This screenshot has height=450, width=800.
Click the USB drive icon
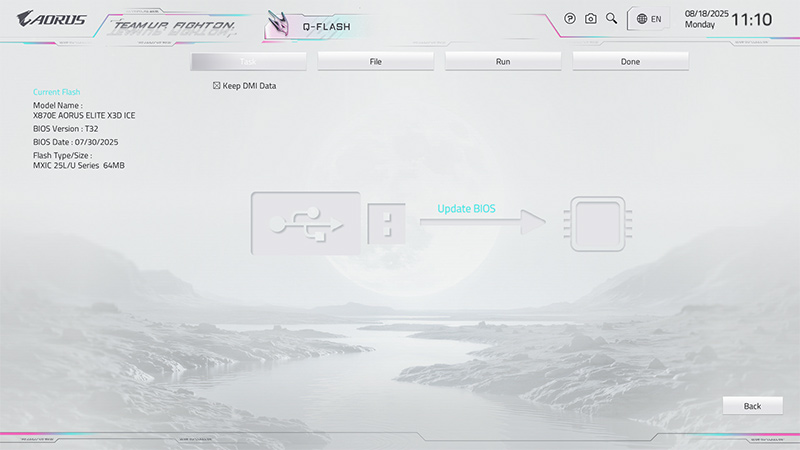[305, 222]
